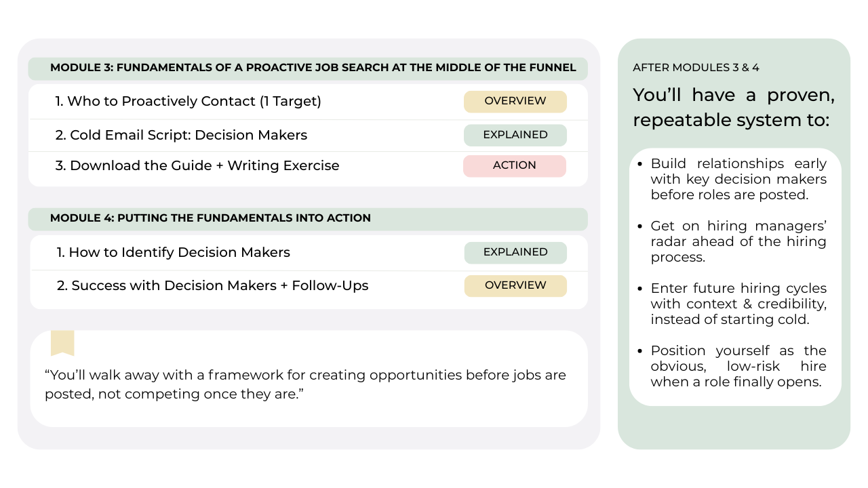Click OVERVIEW badge beside Who to Proactively Contact
868x488 pixels.
tap(515, 101)
